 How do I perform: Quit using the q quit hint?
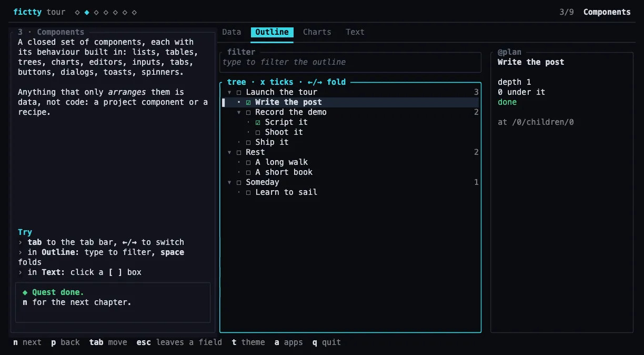point(327,342)
